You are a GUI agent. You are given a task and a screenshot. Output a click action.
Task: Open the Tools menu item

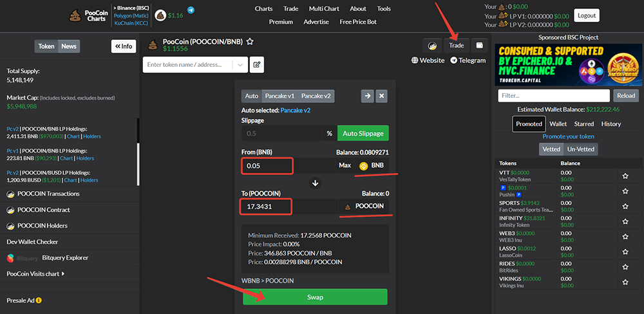[x=384, y=8]
